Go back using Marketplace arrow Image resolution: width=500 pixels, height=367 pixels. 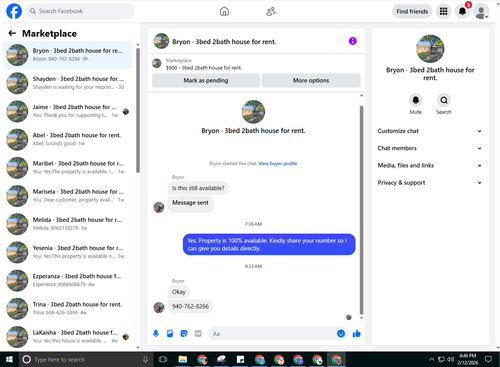[x=12, y=33]
